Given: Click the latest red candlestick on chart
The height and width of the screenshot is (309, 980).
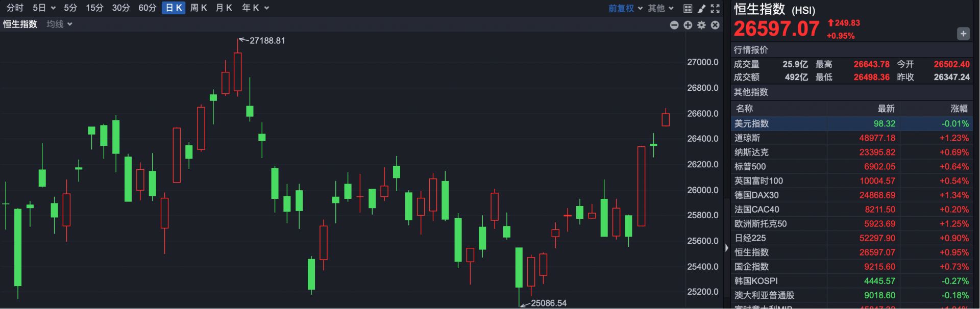Looking at the screenshot, I should coord(666,119).
